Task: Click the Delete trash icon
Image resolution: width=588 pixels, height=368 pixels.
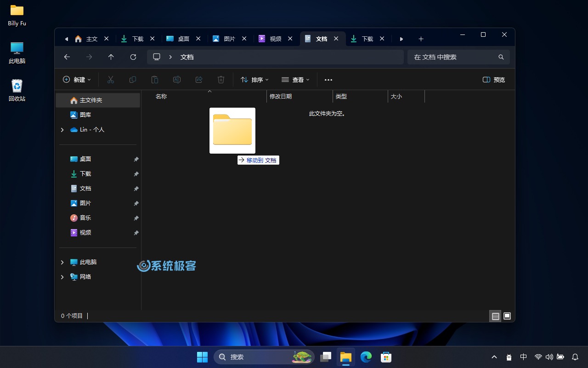Action: pos(221,80)
